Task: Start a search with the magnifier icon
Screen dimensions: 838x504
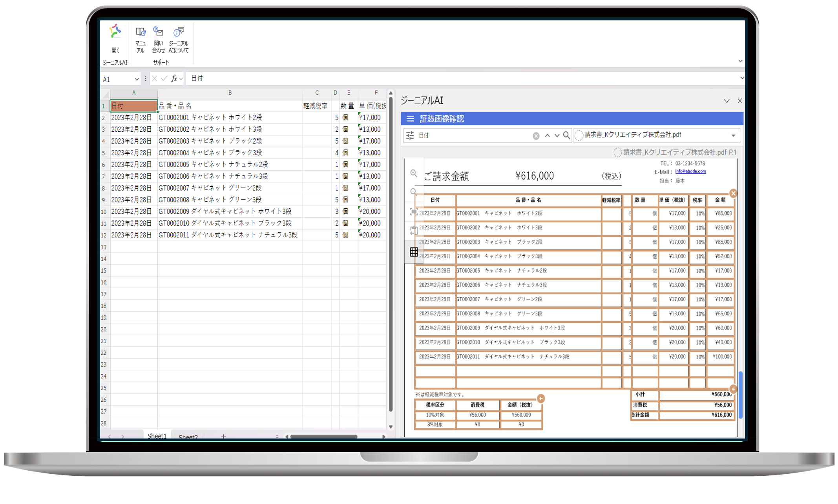Action: tap(566, 135)
